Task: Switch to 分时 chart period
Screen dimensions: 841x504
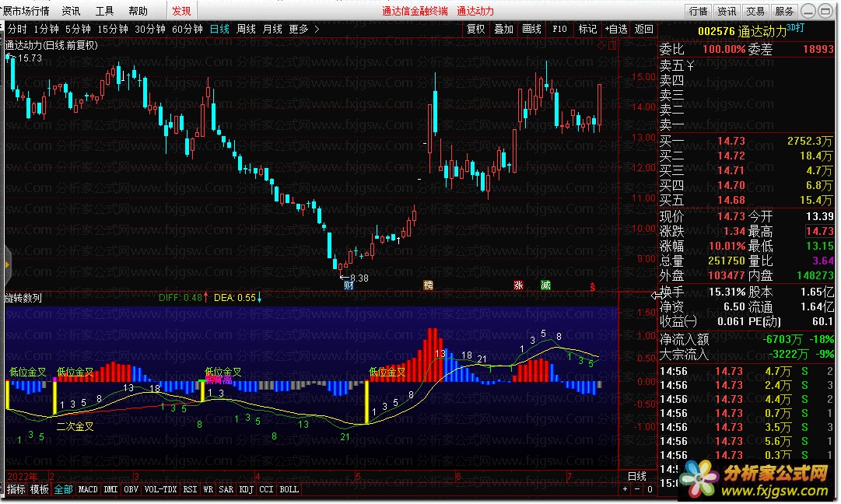Action: 17,29
